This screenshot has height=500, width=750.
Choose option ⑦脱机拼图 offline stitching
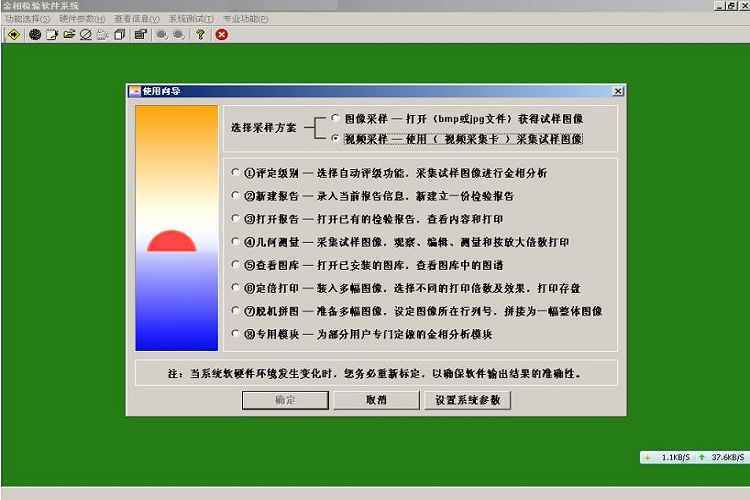[x=235, y=310]
